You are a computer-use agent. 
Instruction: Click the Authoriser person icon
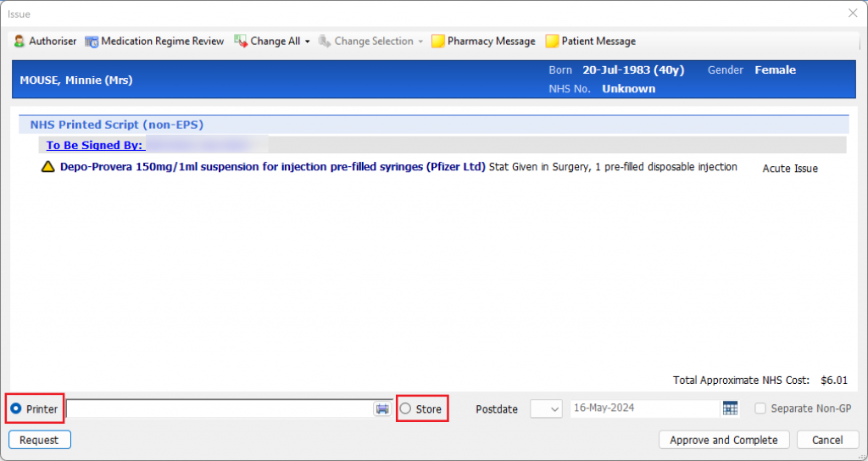click(x=19, y=41)
